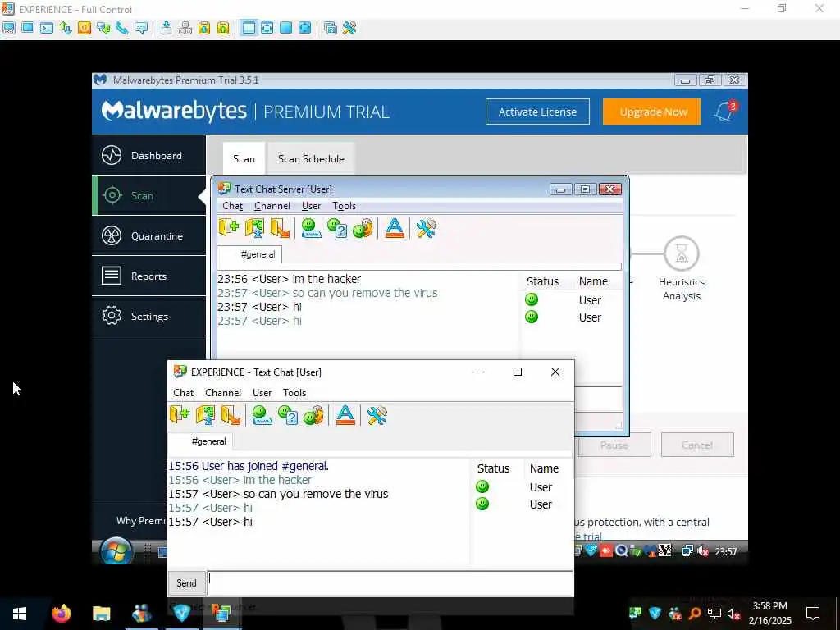Click join channel icon in EXPERIENCE Text Chat toolbar
This screenshot has height=630, width=840.
click(x=180, y=415)
